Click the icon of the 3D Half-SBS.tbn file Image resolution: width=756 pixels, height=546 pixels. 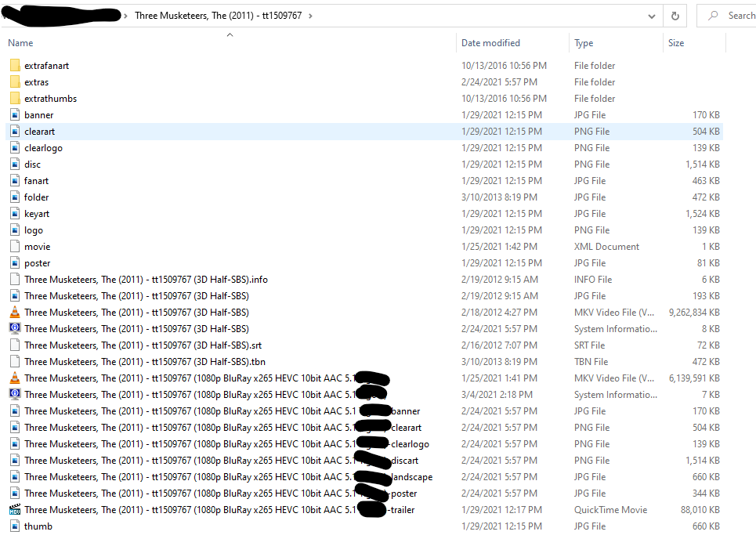pos(15,361)
